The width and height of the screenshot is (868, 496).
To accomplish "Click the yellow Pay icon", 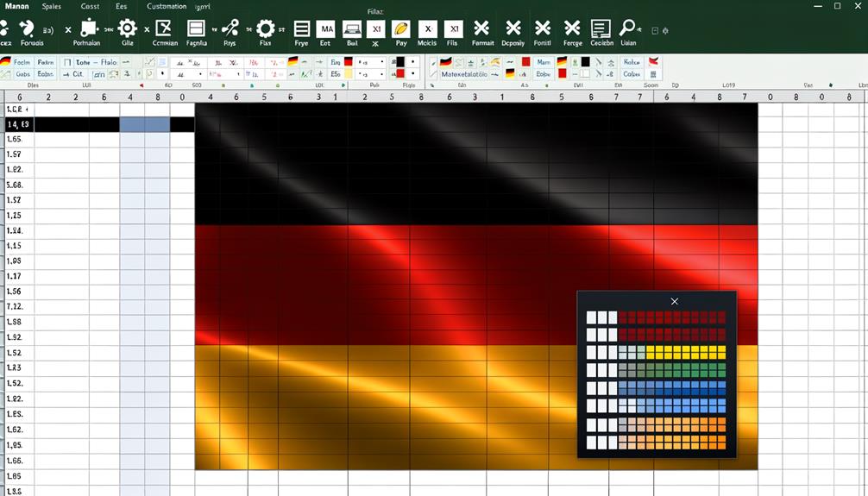I will pos(400,29).
